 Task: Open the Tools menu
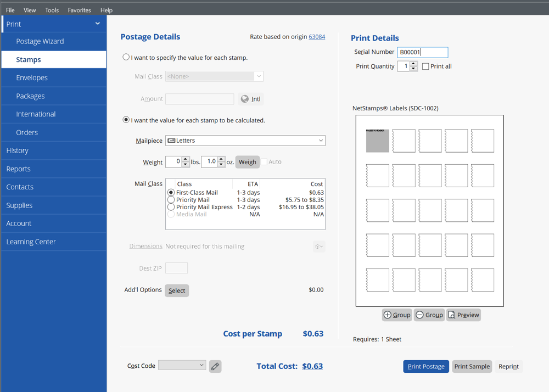click(52, 10)
